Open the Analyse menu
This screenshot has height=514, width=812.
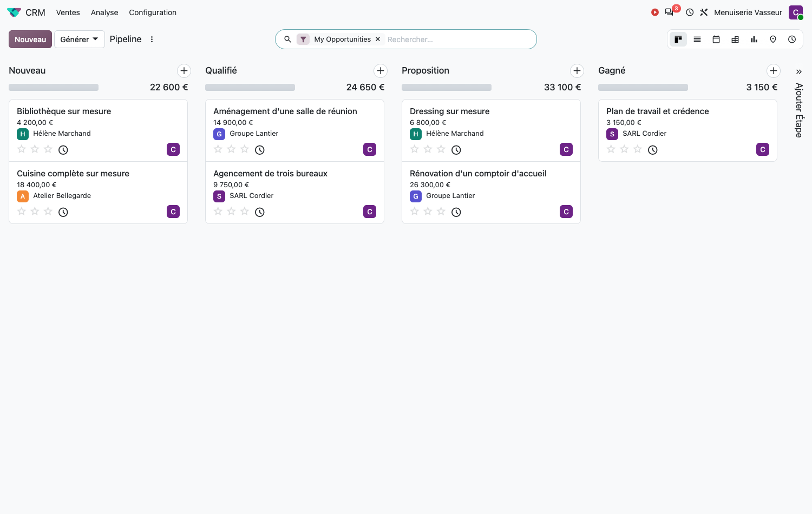click(104, 12)
